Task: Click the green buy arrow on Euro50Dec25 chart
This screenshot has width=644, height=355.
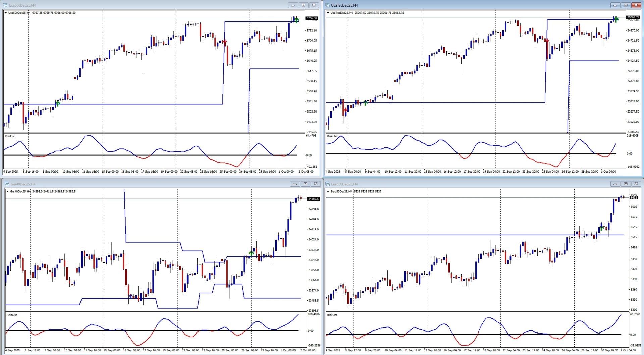Action: click(x=601, y=228)
